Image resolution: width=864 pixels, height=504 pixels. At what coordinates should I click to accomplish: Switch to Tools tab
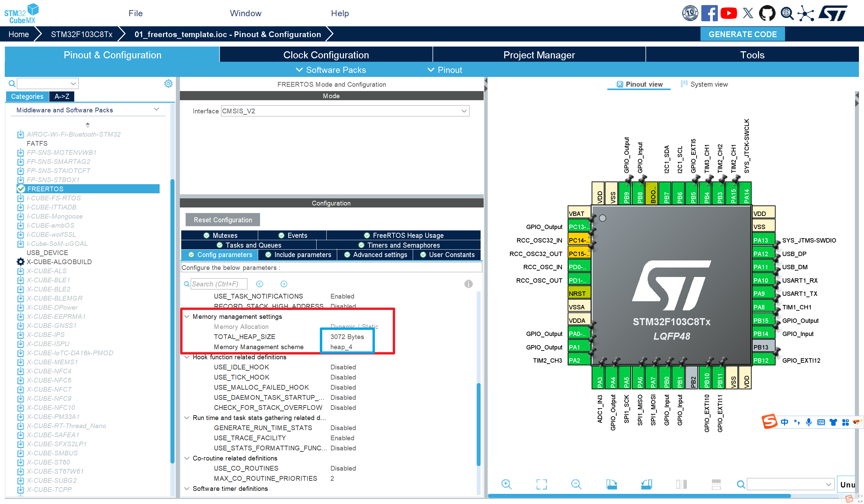point(752,55)
